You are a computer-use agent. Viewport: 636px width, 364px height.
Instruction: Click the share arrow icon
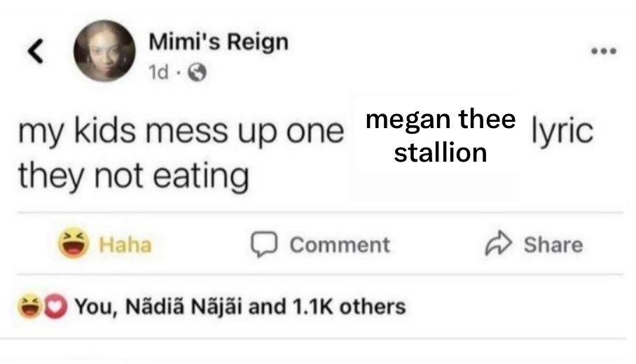coord(499,243)
